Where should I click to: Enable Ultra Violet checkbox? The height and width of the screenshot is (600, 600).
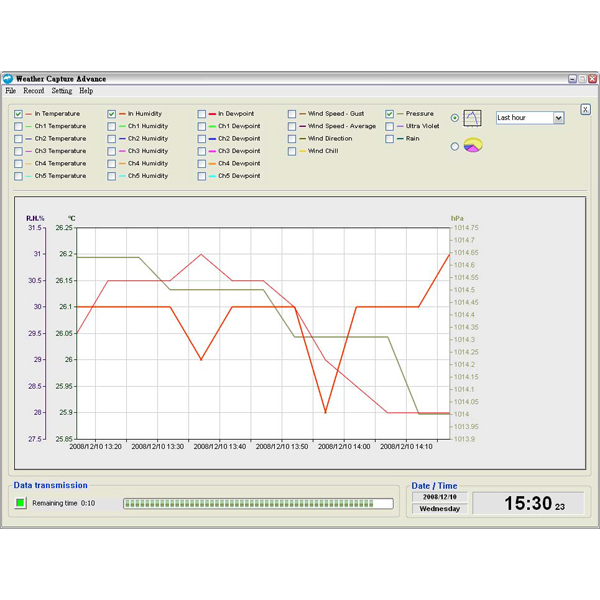[x=390, y=126]
